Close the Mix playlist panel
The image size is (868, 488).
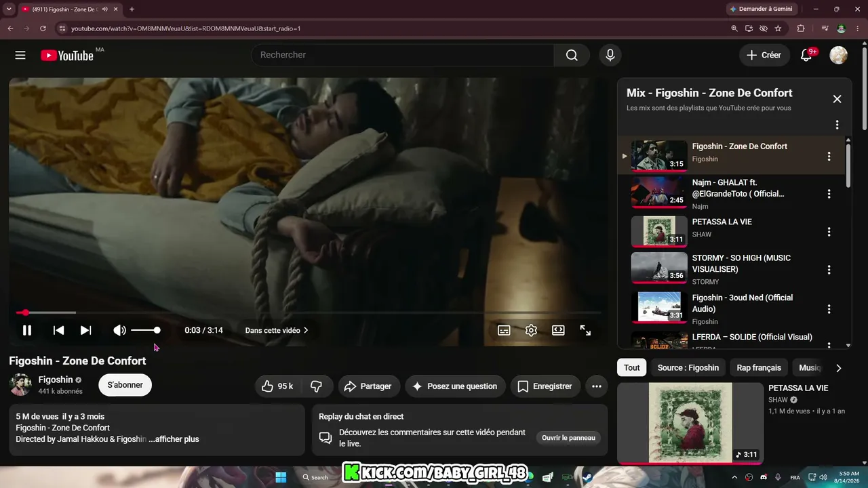point(837,99)
